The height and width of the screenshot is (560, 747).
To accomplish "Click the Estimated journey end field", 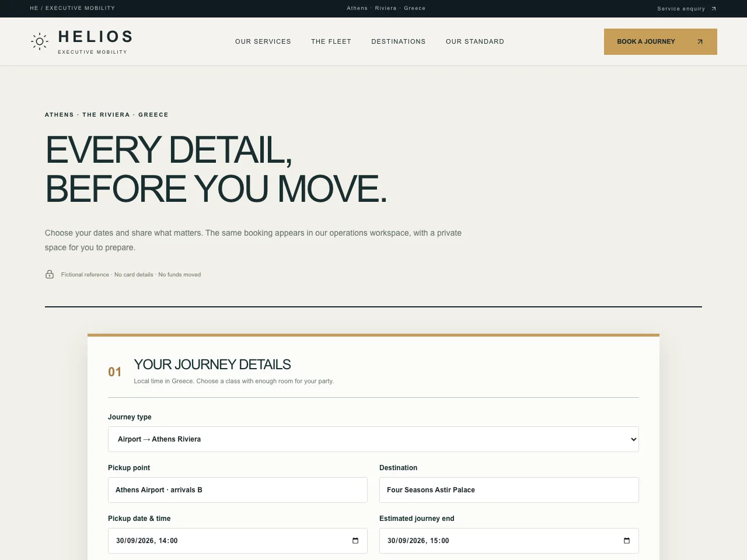I will pyautogui.click(x=509, y=541).
